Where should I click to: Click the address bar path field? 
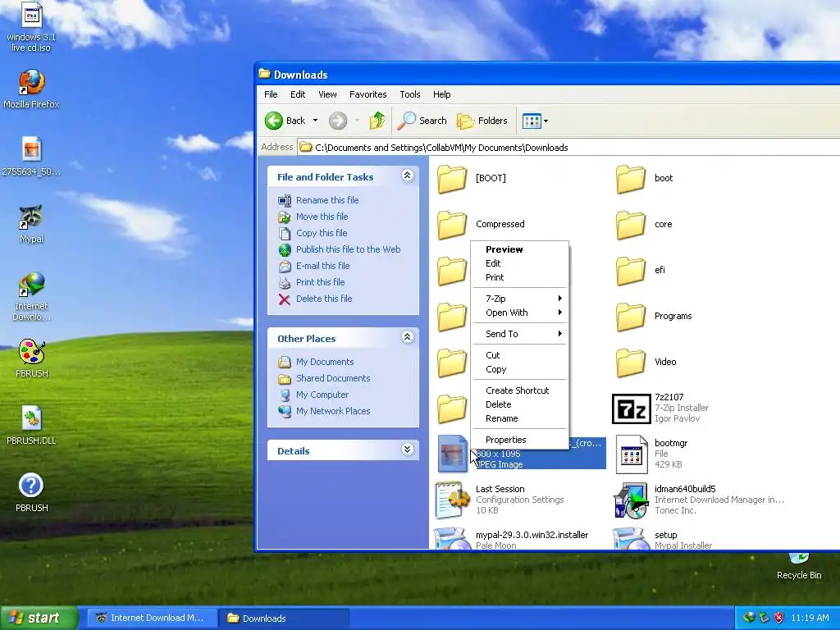(568, 148)
